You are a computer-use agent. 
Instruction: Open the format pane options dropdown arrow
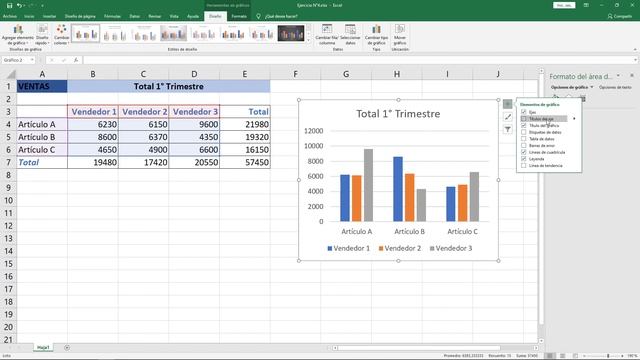point(618,76)
